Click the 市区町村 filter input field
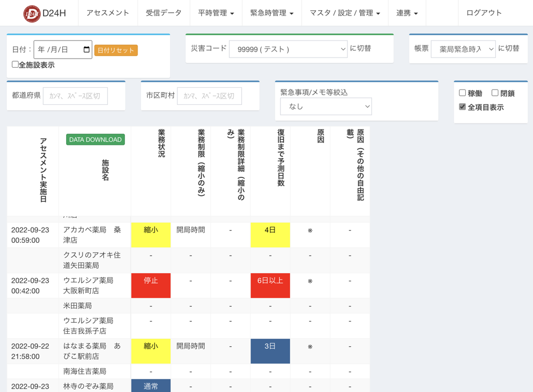533x392 pixels. [x=209, y=96]
